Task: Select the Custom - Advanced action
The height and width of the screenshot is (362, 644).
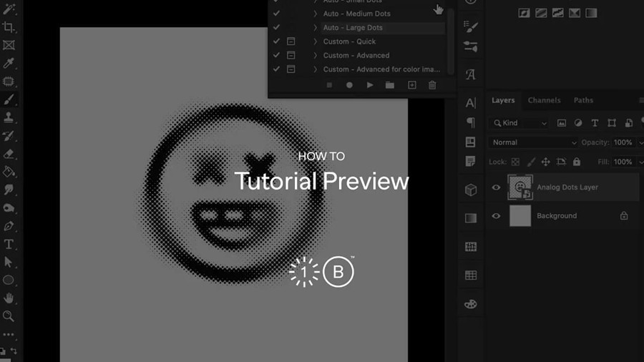Action: pos(356,55)
